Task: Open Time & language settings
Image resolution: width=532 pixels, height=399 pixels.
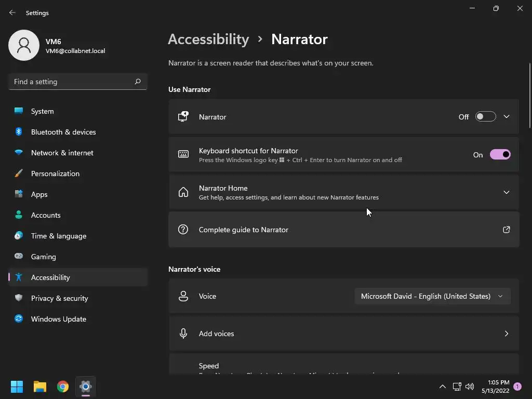Action: [x=59, y=236]
